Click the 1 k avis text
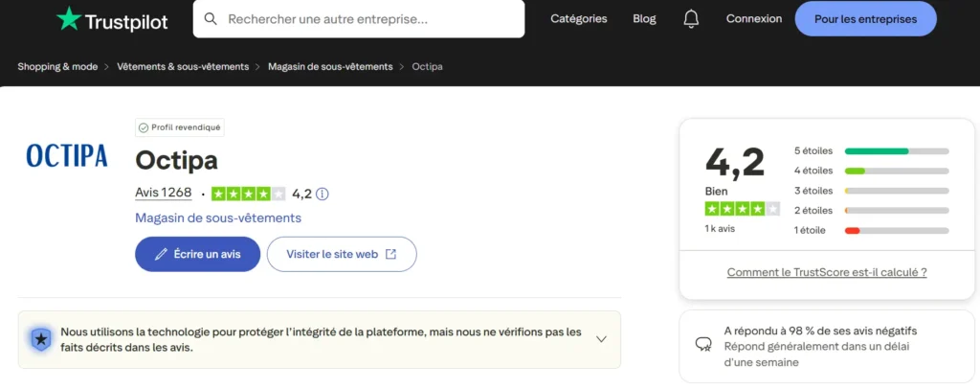The height and width of the screenshot is (389, 980). (720, 229)
